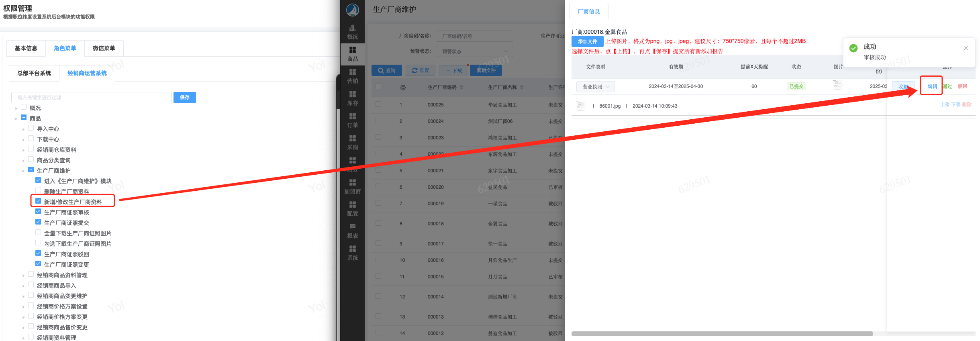Expand the 导入中心 tree node
The height and width of the screenshot is (341, 980).
click(23, 129)
